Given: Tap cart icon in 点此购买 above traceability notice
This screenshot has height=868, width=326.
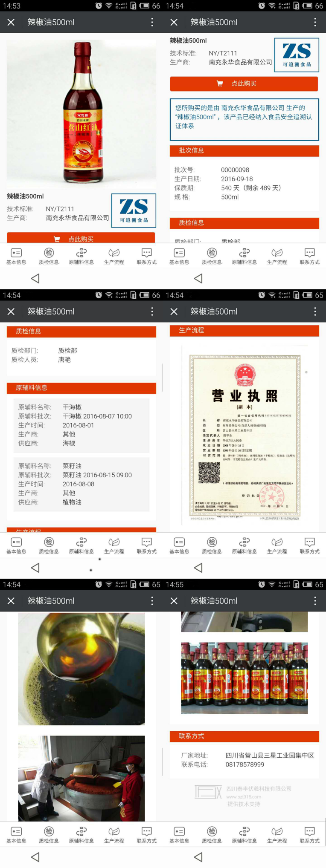Looking at the screenshot, I should click(220, 84).
